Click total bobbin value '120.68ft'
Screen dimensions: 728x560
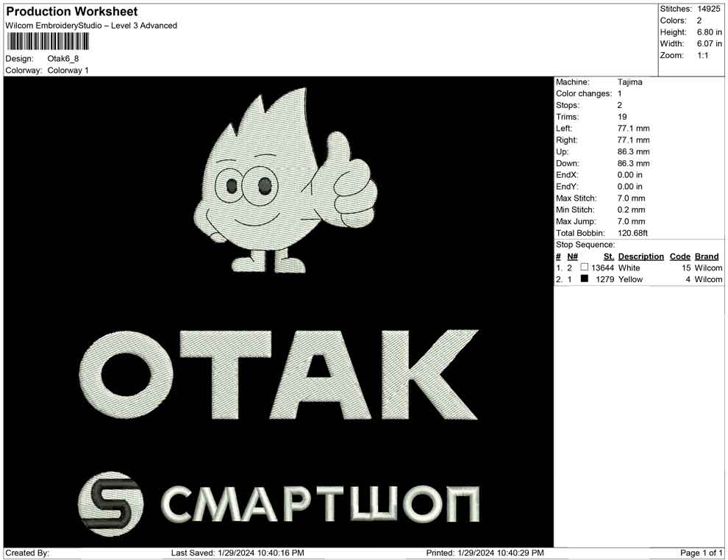632,233
